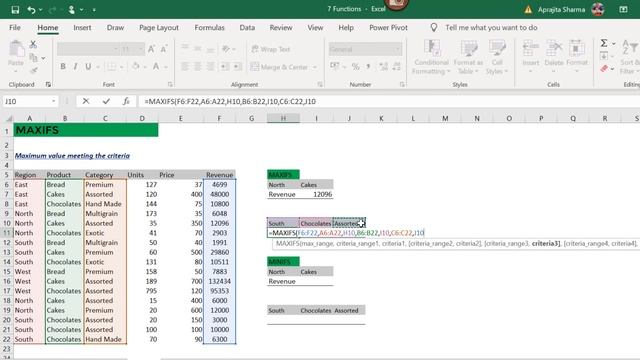Cancel formula entry with X icon
This screenshot has width=640, height=360.
pyautogui.click(x=86, y=101)
